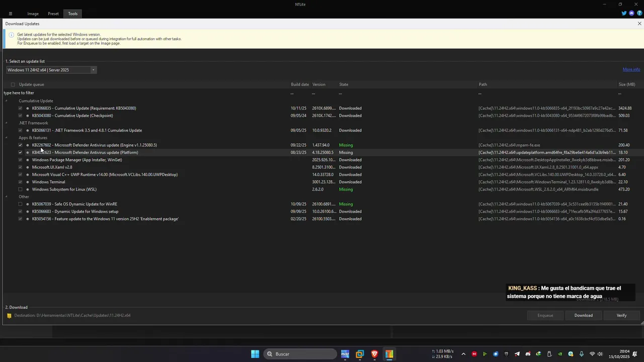Screen dimensions: 644x362
Task: Click the Path column header
Action: click(x=483, y=84)
